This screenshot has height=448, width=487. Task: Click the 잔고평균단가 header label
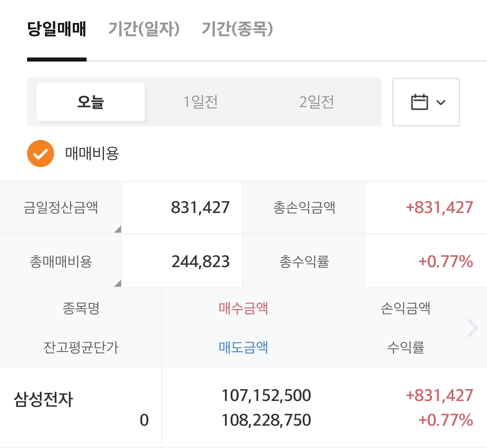[x=81, y=347]
